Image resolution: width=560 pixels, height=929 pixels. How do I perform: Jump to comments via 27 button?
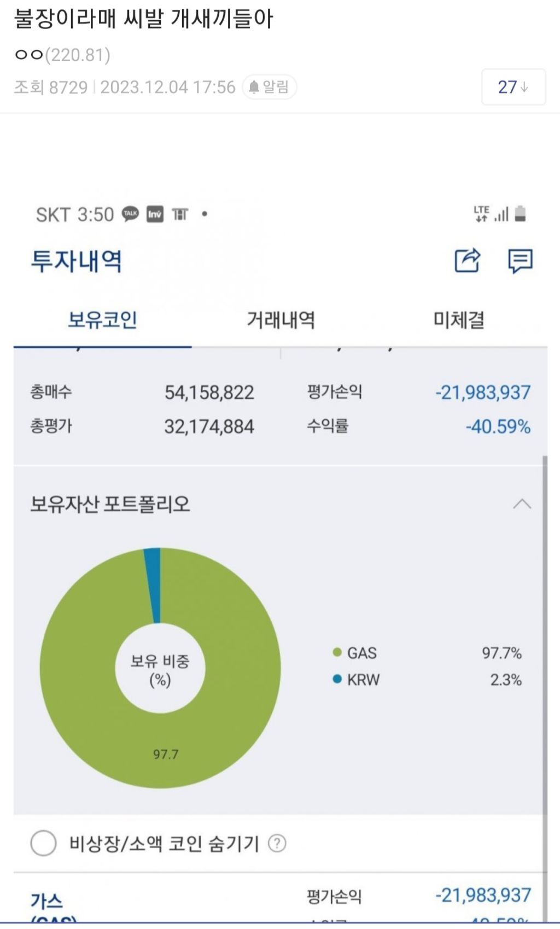click(513, 87)
